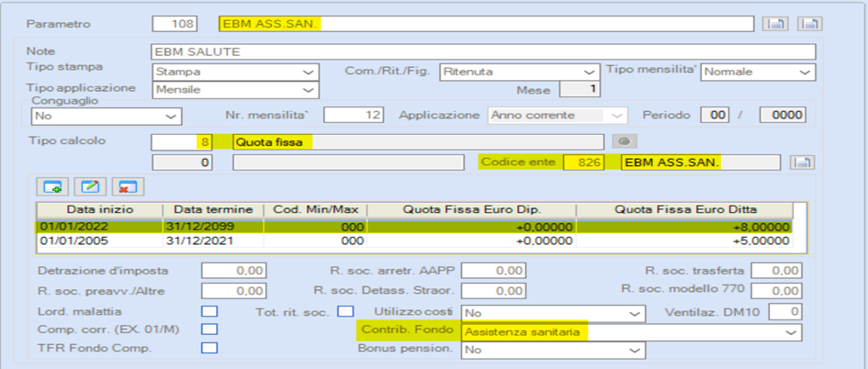The image size is (868, 369).
Task: Click the 31/12/2099 end date cell
Action: tap(213, 227)
